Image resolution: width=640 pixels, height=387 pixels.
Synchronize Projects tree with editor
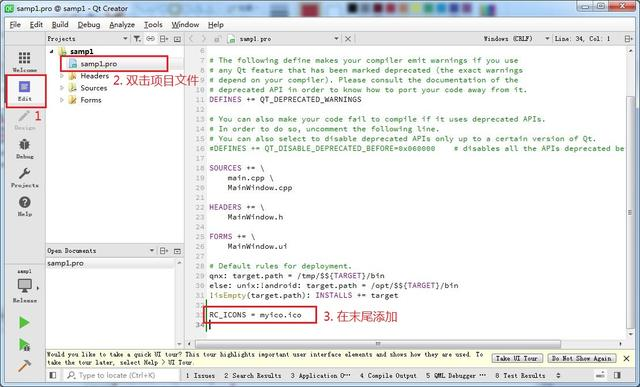pos(151,39)
